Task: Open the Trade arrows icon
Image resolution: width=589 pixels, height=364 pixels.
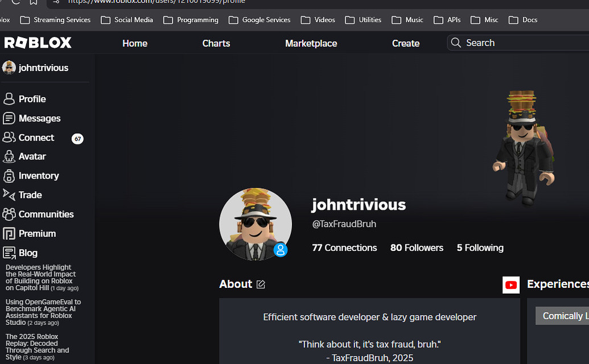Action: (9, 195)
